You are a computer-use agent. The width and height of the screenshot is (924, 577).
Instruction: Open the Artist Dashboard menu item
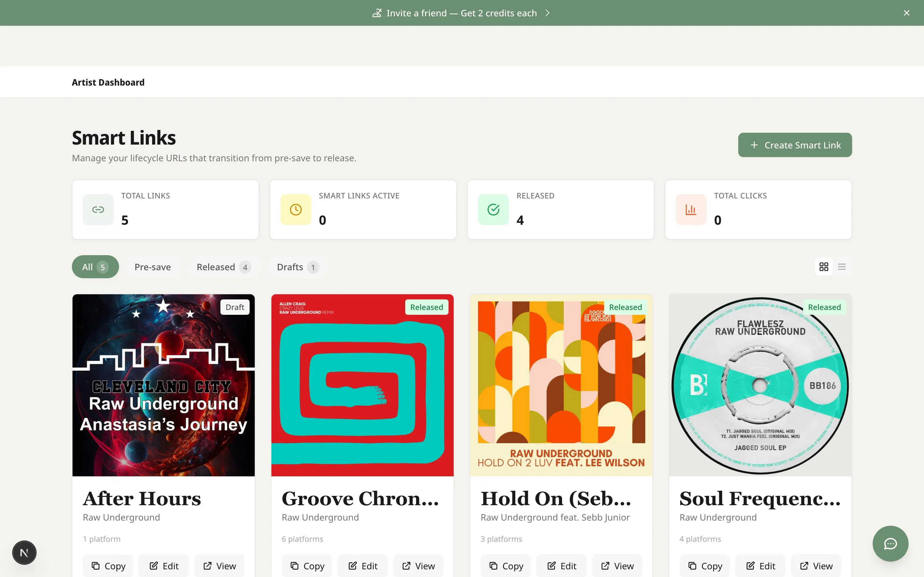108,82
